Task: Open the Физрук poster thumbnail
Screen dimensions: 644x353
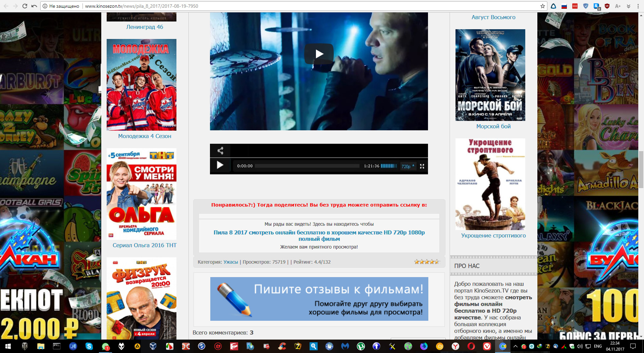Action: coord(142,298)
